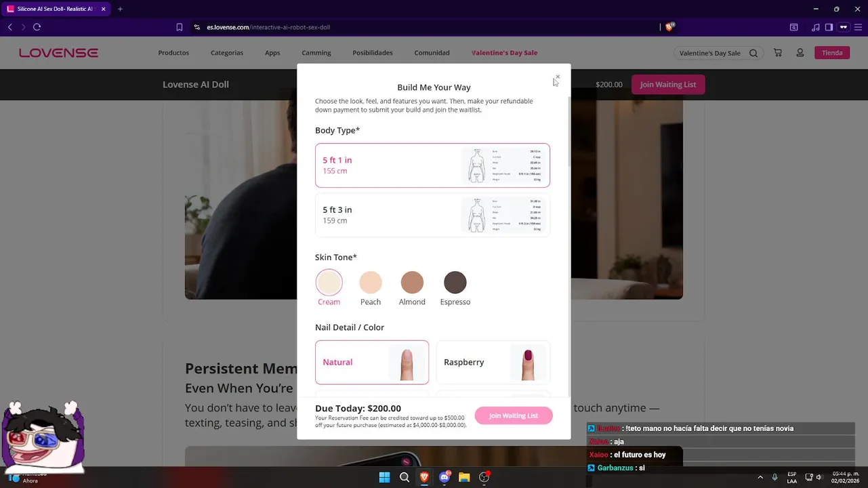Open the browser hamburger menu

pyautogui.click(x=857, y=27)
